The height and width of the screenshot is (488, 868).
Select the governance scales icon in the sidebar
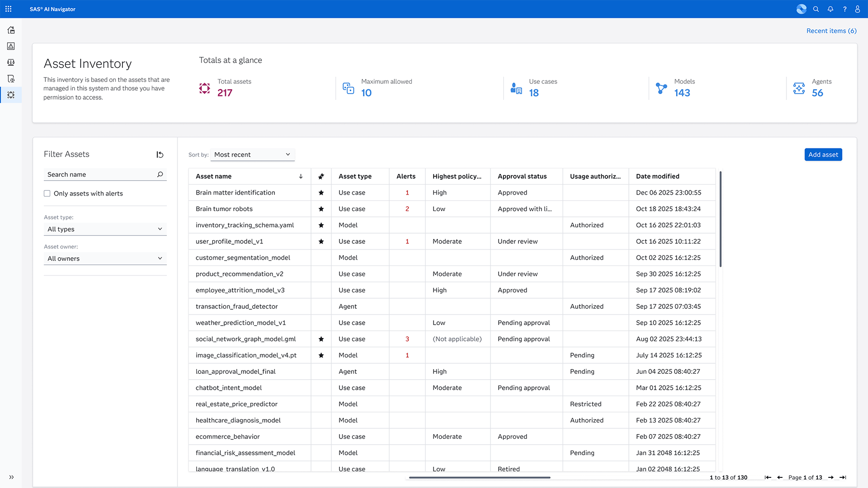pos(11,62)
